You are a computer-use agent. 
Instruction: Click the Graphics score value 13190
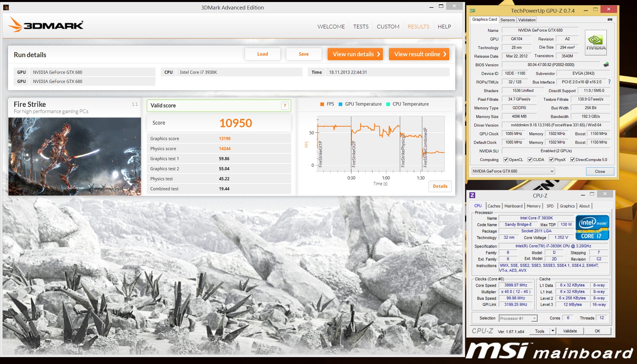225,139
